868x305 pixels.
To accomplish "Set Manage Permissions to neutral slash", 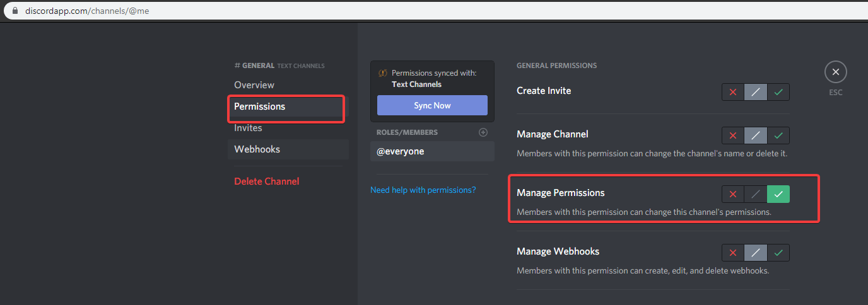I will point(756,194).
